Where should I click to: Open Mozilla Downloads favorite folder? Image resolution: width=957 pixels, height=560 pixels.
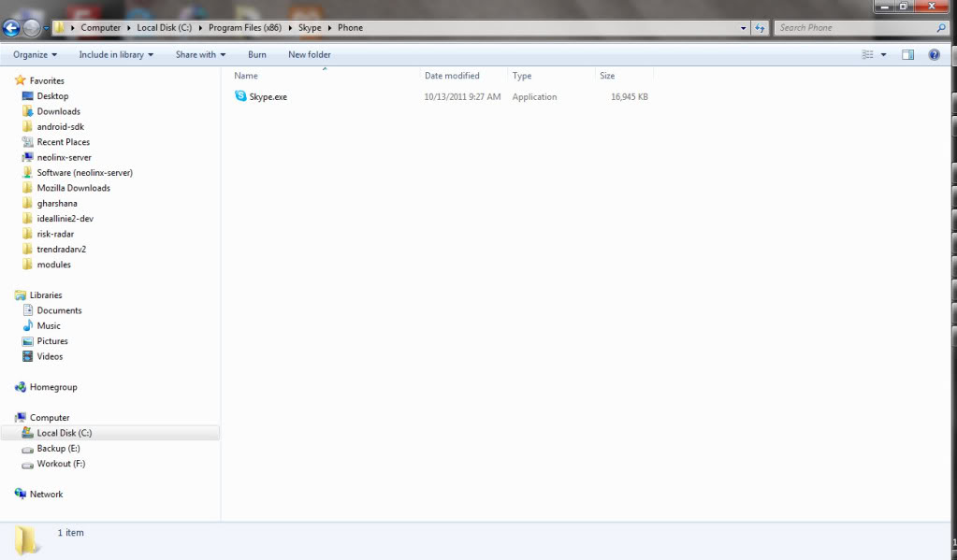point(74,188)
